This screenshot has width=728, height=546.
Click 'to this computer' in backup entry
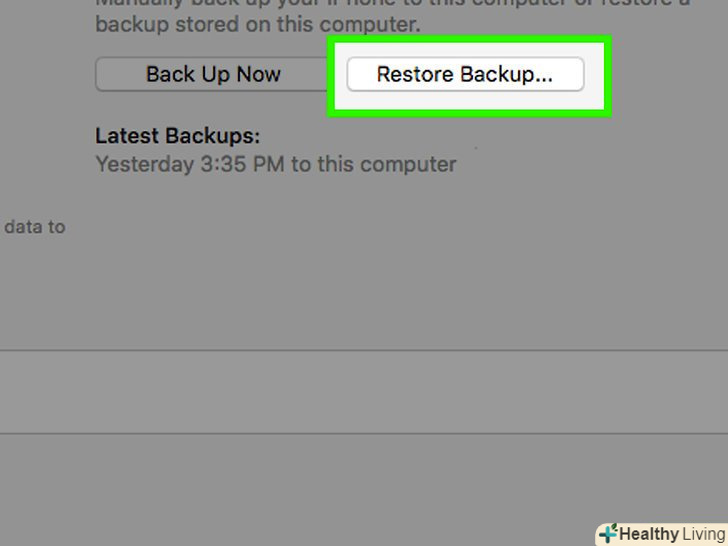373,164
